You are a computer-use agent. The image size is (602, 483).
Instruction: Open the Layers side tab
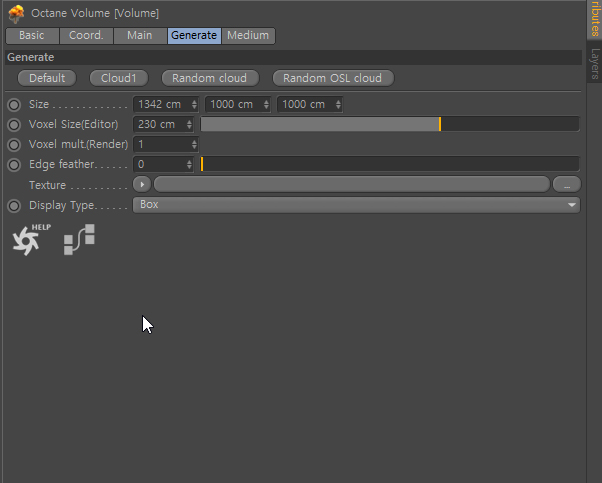pyautogui.click(x=595, y=63)
